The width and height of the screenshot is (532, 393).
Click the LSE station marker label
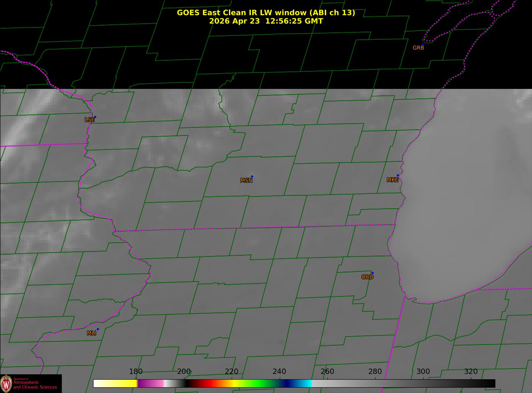(89, 120)
